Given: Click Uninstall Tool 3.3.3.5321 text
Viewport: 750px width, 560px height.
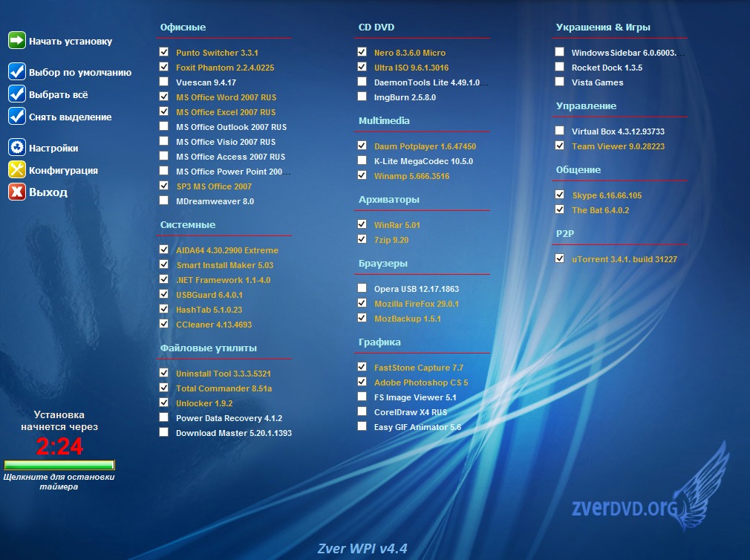Looking at the screenshot, I should tap(224, 374).
